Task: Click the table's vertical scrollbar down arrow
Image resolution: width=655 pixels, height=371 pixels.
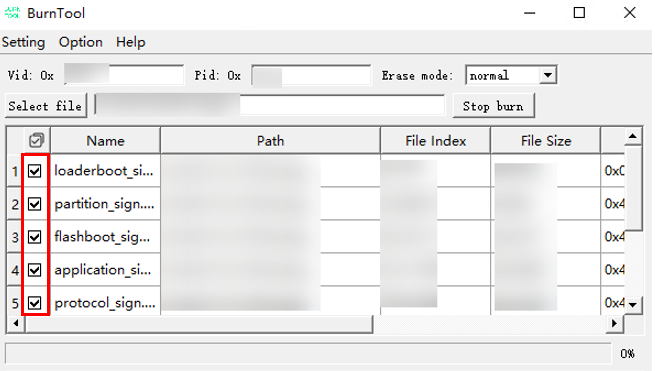Action: (633, 305)
